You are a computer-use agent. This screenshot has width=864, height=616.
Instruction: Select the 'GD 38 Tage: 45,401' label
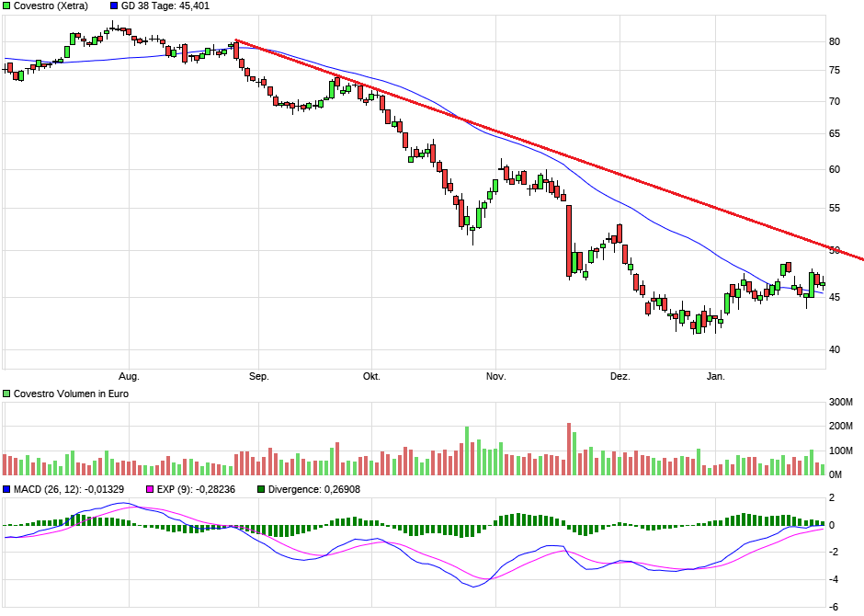(x=165, y=6)
